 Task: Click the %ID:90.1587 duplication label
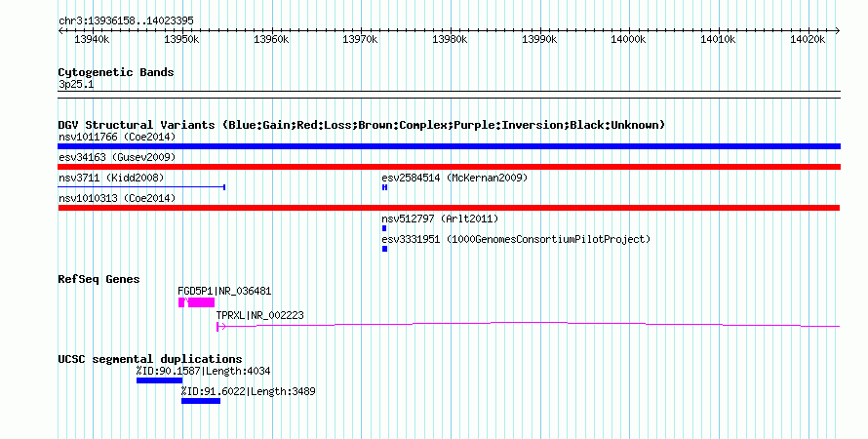coord(203,371)
